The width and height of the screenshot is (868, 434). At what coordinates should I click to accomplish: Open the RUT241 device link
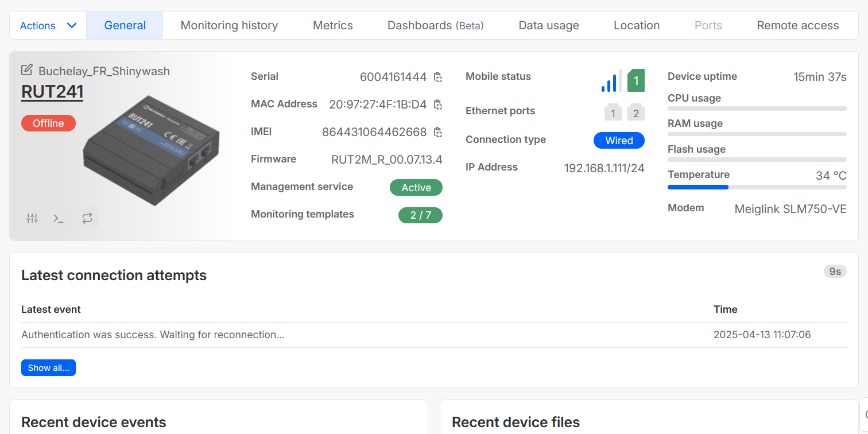click(52, 92)
